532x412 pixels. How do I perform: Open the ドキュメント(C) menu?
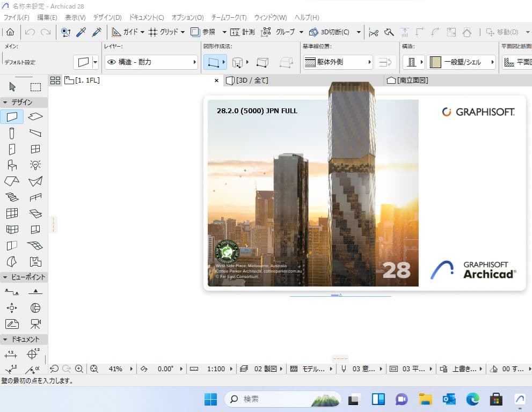(x=147, y=18)
